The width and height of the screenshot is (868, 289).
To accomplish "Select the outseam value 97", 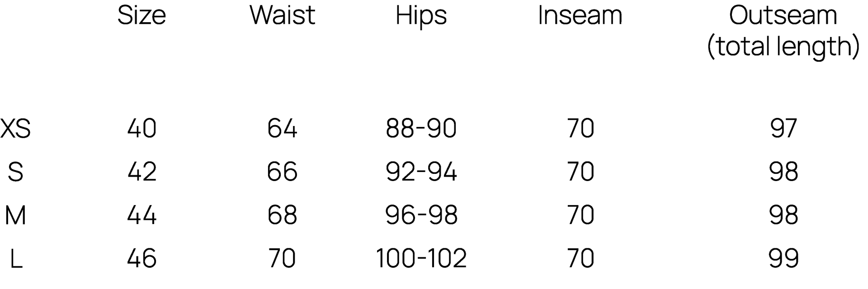I will click(x=783, y=129).
